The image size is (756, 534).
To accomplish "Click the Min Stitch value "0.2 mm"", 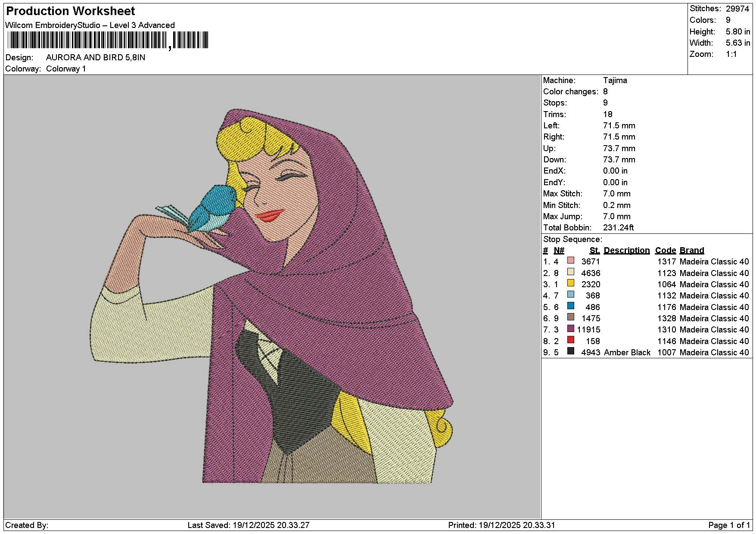I will 617,205.
